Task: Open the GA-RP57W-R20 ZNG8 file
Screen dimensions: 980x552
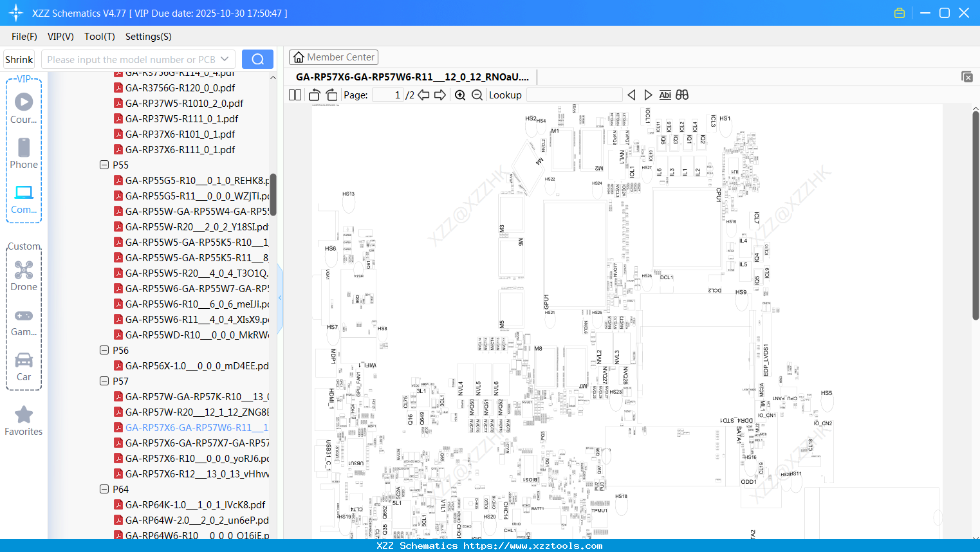Action: 197,412
